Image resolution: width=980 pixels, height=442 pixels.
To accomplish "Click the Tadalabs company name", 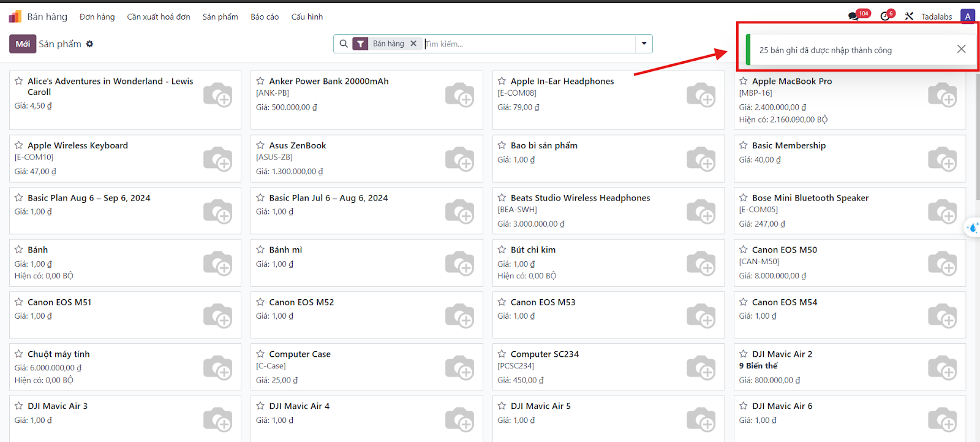I will [937, 17].
